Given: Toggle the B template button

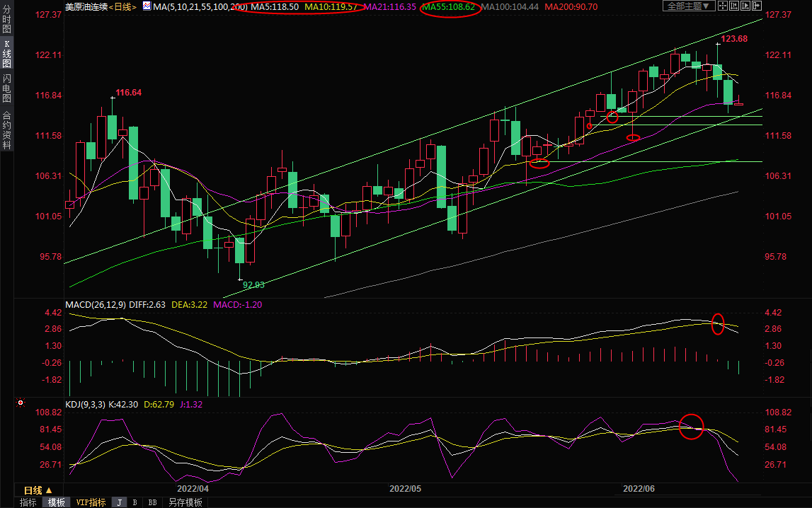Looking at the screenshot, I should [135, 502].
